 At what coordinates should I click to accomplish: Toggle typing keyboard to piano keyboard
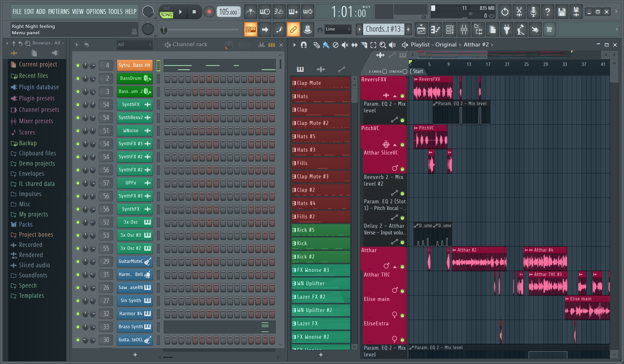tap(279, 29)
